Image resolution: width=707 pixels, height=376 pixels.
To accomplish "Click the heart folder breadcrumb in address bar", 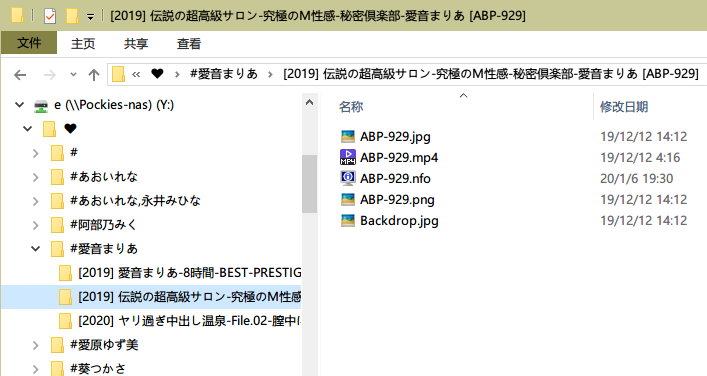I will tap(157, 73).
